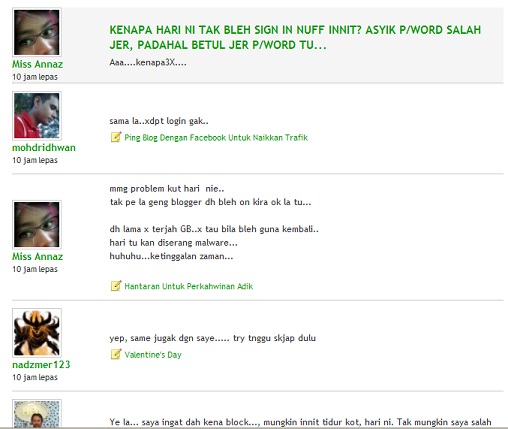Click the thread title KENAPA HARI NI TAK BLEH SIGN IN
508x429 pixels.
(295, 37)
